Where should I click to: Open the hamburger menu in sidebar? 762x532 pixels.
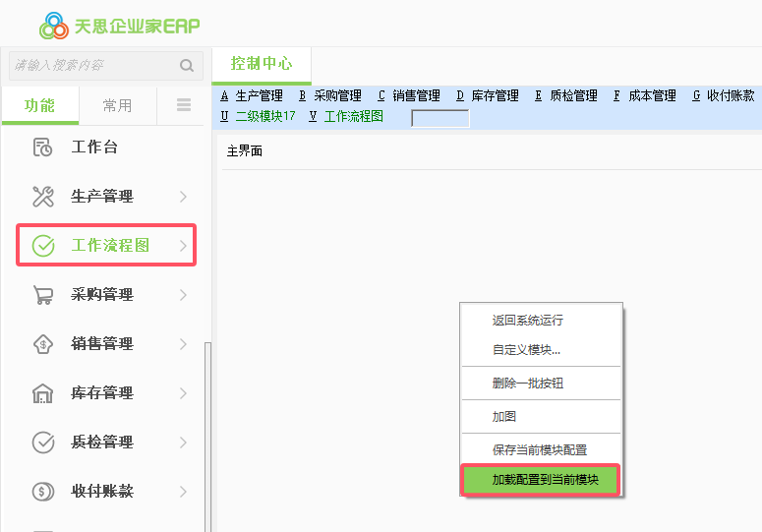184,105
